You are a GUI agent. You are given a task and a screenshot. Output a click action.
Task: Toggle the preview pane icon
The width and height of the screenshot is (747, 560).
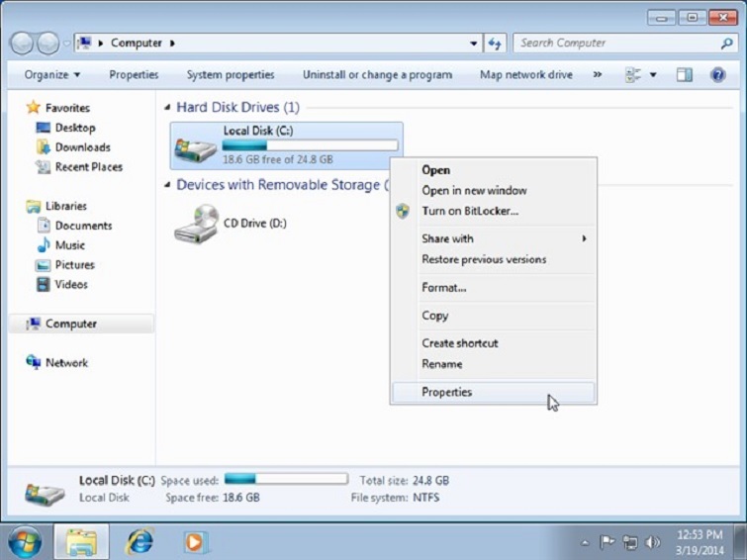684,75
